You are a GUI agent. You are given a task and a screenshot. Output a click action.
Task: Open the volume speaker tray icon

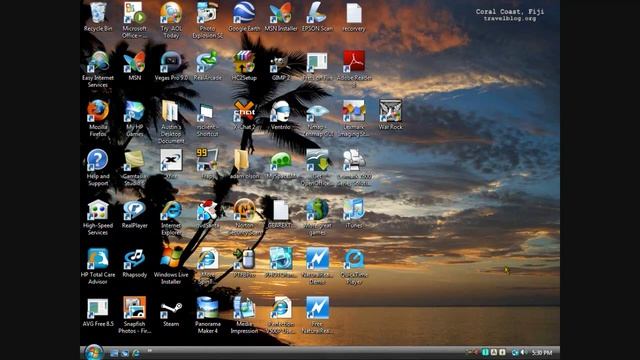524,352
